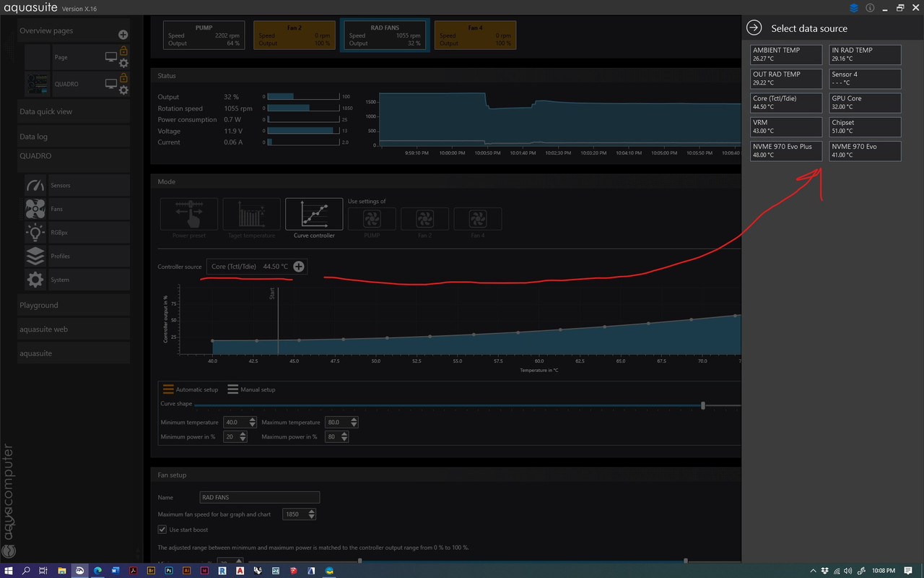Select Manual setup option

pyautogui.click(x=251, y=389)
